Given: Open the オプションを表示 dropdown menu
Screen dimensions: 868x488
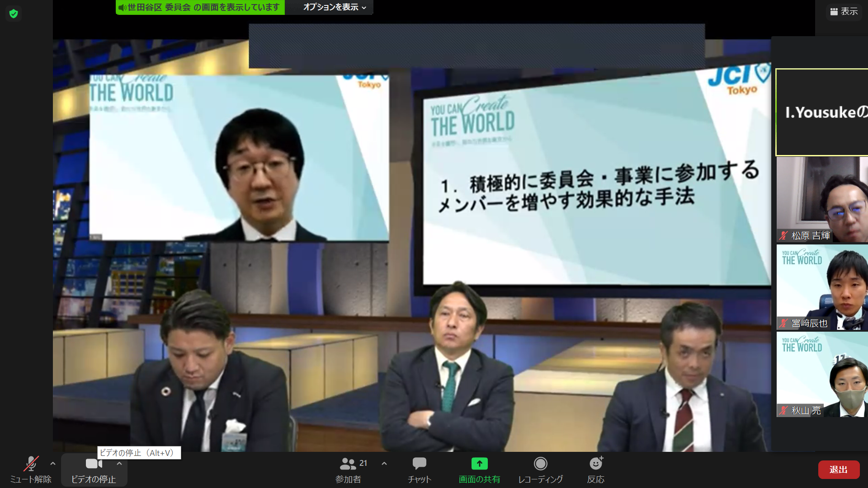Looking at the screenshot, I should pyautogui.click(x=335, y=7).
